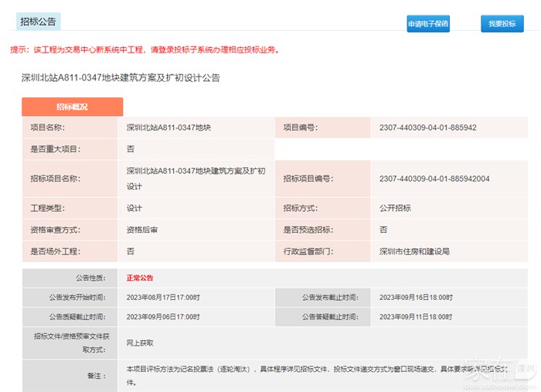Click answer deadline 2023年09月11日18:00时
541x392 pixels.
(416, 317)
